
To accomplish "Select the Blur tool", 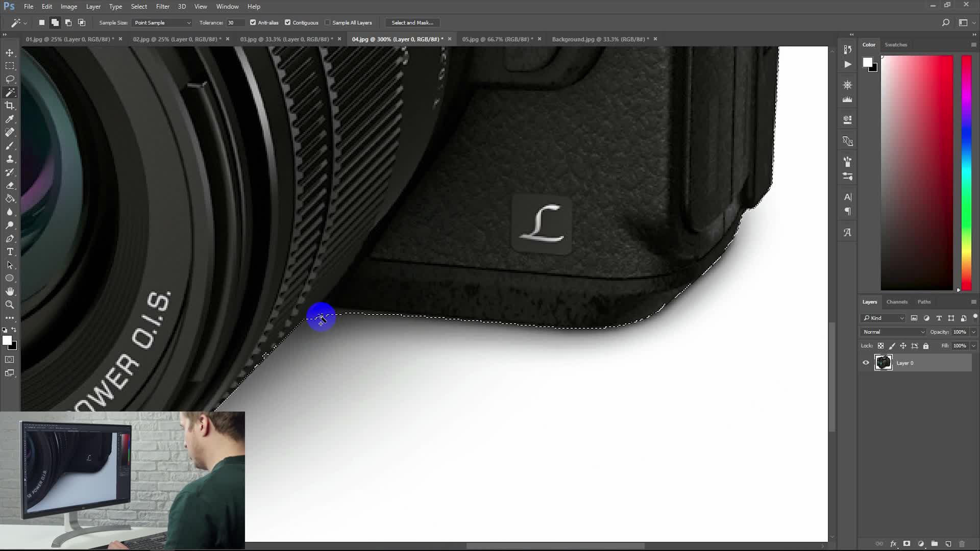I will pyautogui.click(x=10, y=212).
